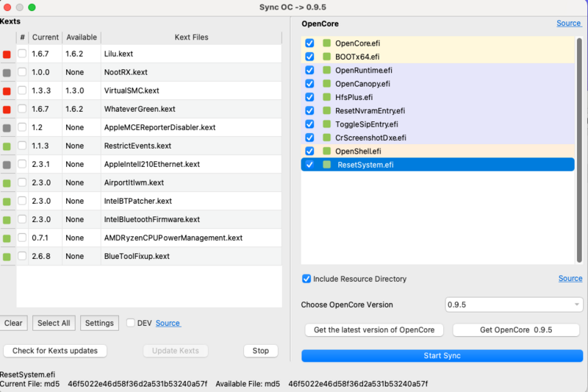Click the red status icon beside Lilu.kext
The image size is (588, 392).
click(x=7, y=54)
